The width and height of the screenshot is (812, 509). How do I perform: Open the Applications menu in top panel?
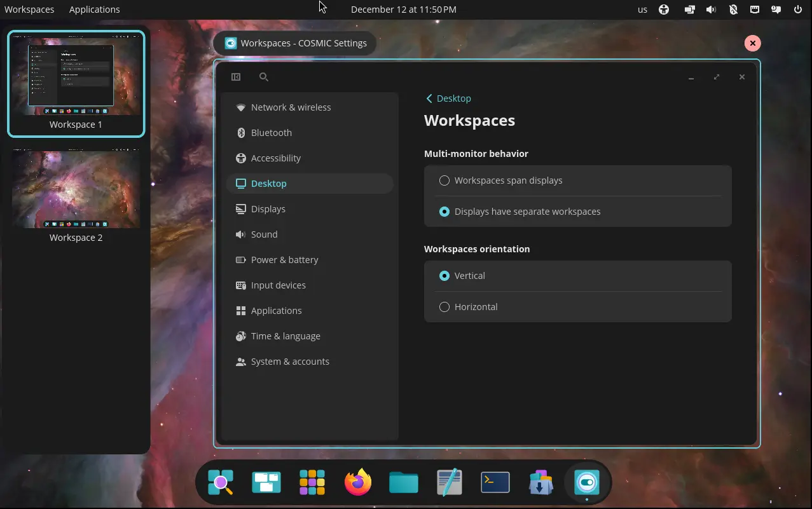94,10
